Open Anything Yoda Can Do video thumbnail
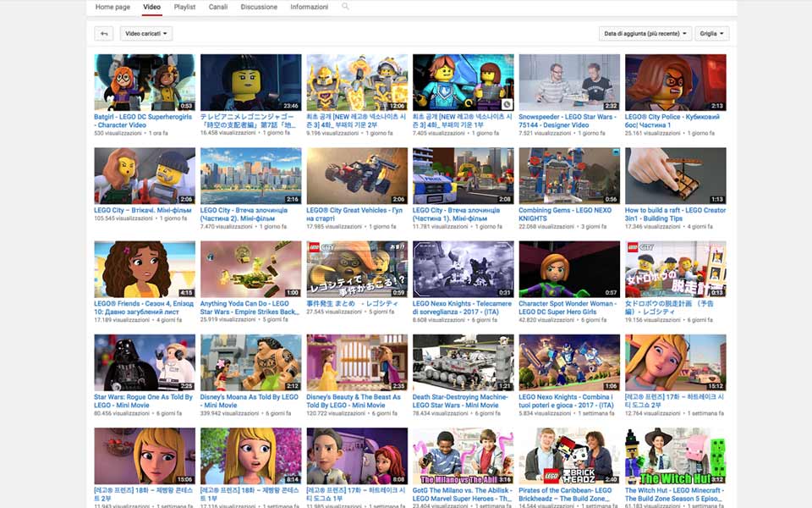 tap(250, 269)
